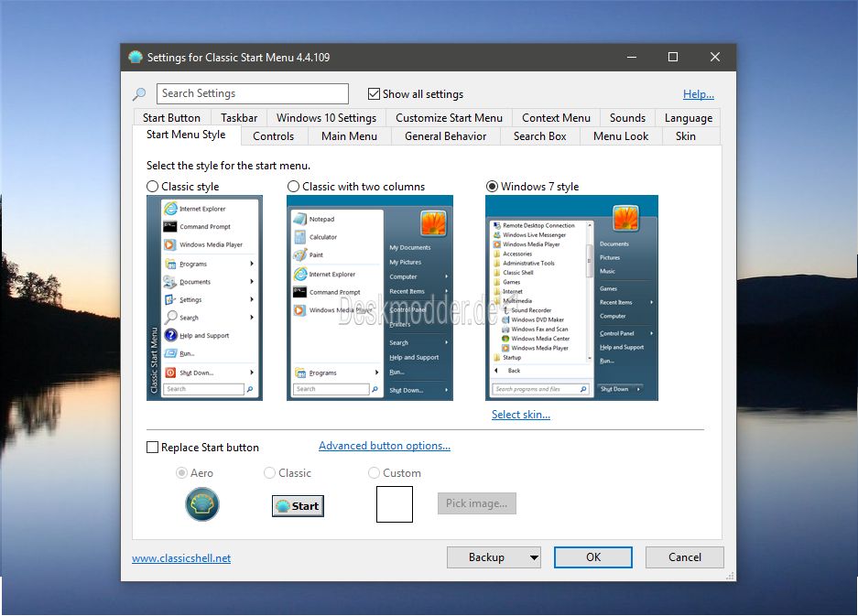Click the Windows 7 style menu preview
The width and height of the screenshot is (858, 616).
point(571,298)
